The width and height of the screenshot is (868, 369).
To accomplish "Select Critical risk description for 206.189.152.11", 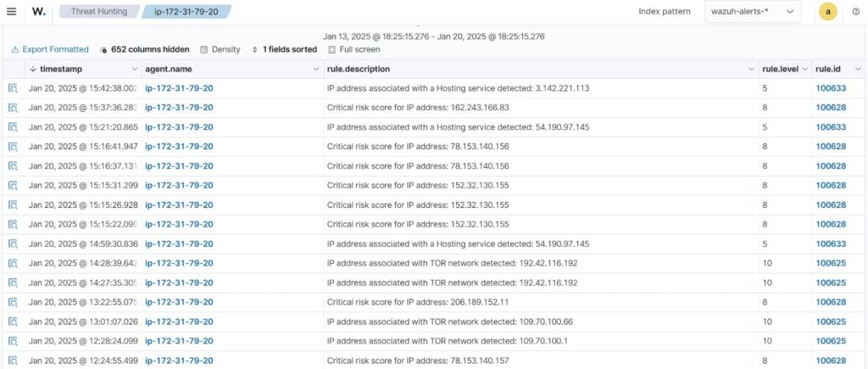I will pos(418,302).
